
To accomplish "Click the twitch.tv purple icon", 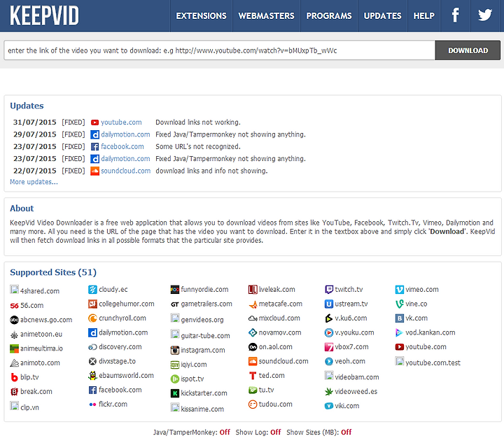I will (329, 290).
